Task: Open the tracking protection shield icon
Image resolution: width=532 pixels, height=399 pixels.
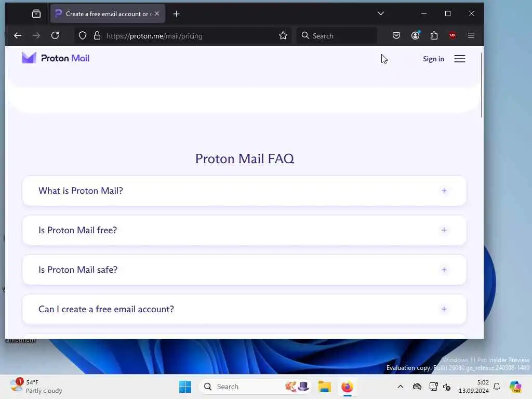Action: pos(83,36)
